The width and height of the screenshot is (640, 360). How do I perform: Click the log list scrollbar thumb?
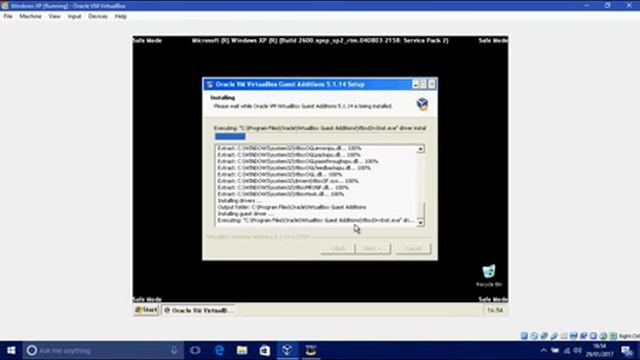[x=420, y=210]
